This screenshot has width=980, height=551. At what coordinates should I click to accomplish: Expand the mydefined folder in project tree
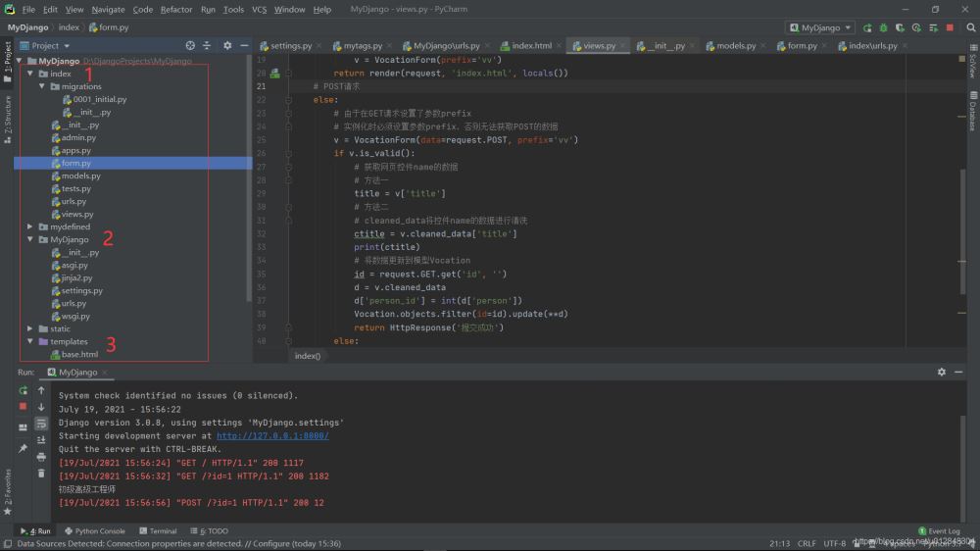30,226
